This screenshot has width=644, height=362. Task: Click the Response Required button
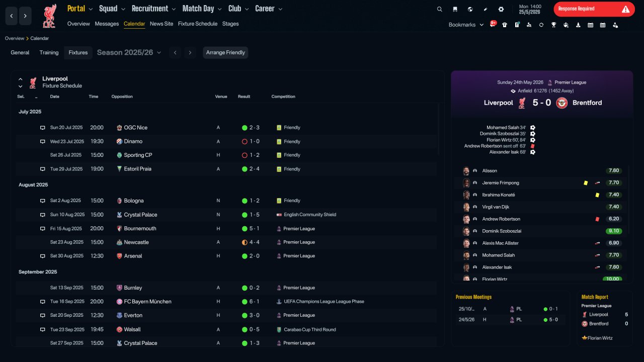point(594,9)
